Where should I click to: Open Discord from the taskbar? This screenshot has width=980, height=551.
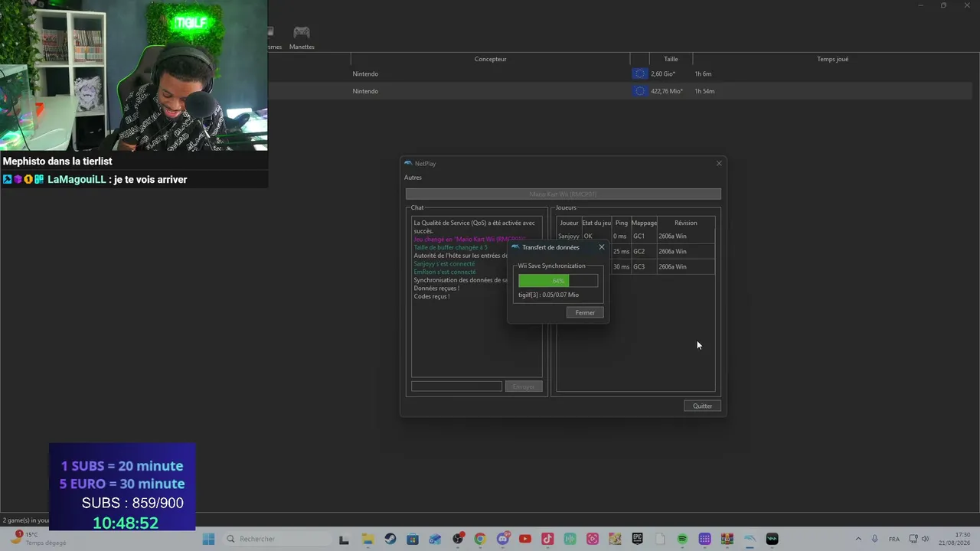point(503,539)
